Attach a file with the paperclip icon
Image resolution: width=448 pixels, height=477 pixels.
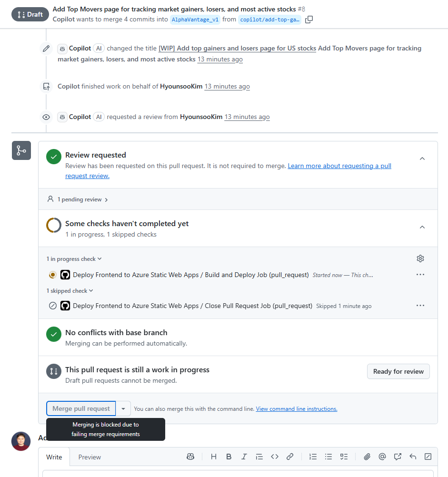tap(367, 457)
